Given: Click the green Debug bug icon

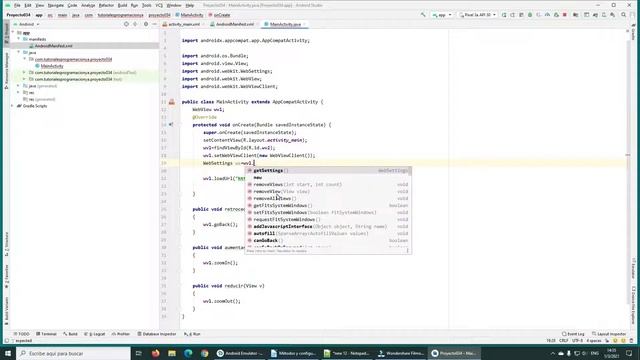Looking at the screenshot, I should [530, 15].
